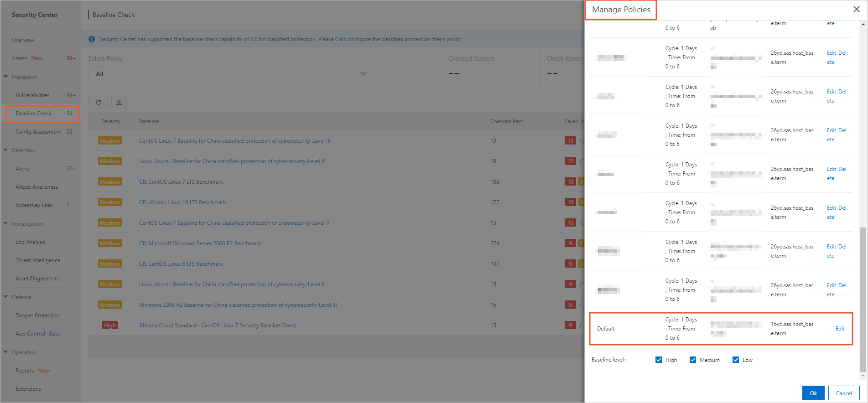Viewport: 868px width, 403px height.
Task: Click the refresh icon above the baseline table
Action: [99, 103]
